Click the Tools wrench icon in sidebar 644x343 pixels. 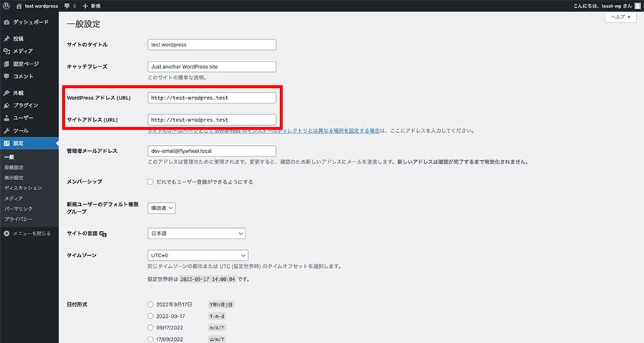pos(6,130)
